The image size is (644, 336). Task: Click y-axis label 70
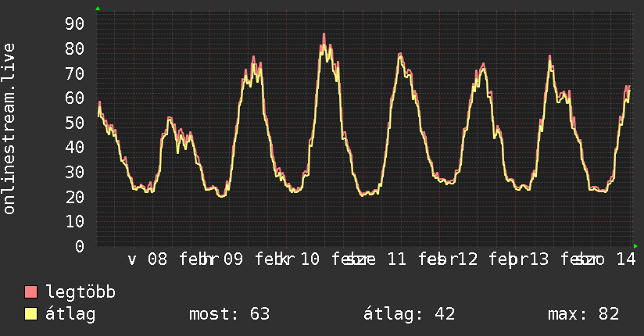pos(75,73)
